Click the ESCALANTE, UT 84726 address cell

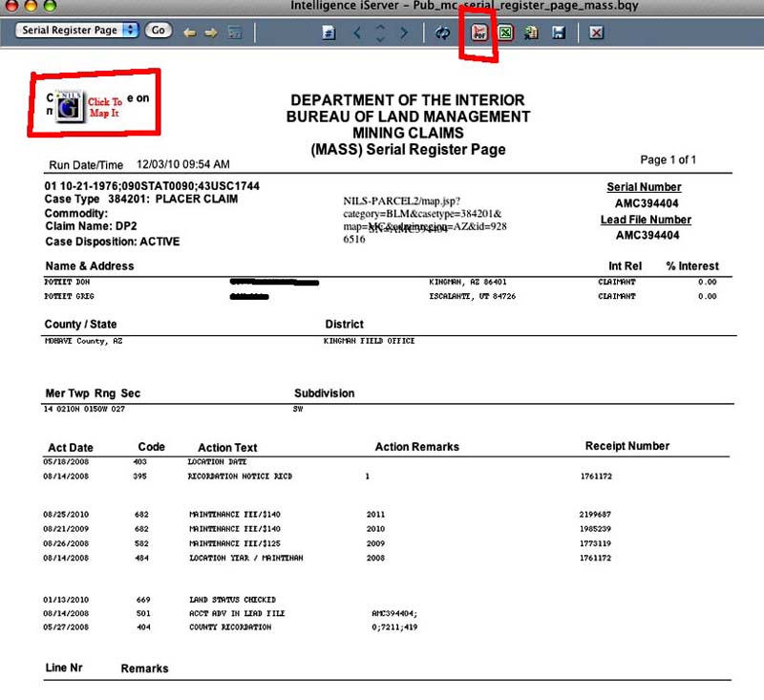pyautogui.click(x=472, y=296)
